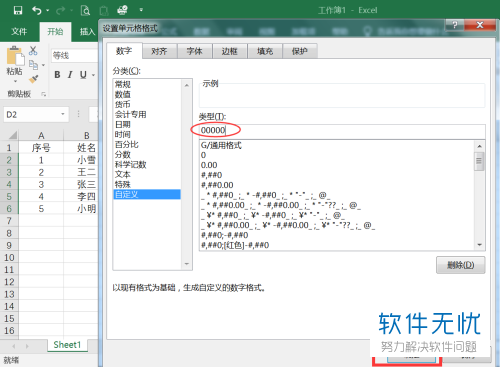Click cell containing 序号

click(x=41, y=148)
